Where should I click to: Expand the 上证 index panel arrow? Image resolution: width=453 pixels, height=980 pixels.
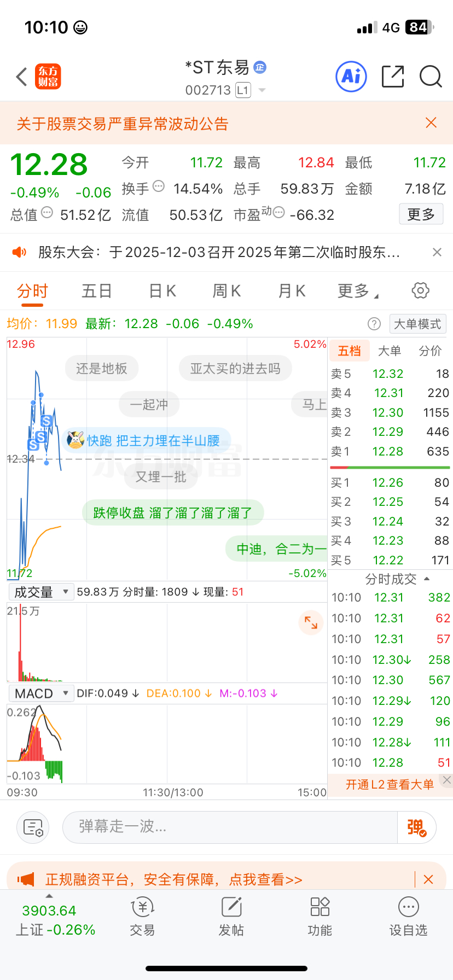(49, 896)
